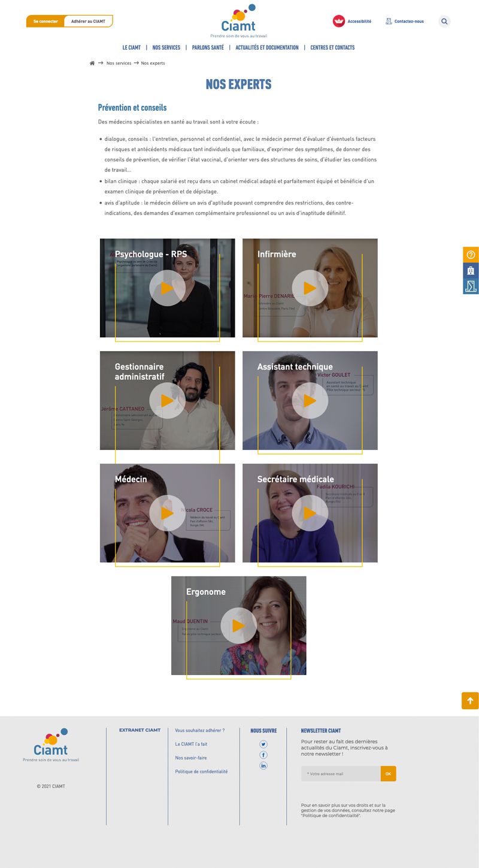Open the Politique de confidentialité footer link

tap(201, 772)
